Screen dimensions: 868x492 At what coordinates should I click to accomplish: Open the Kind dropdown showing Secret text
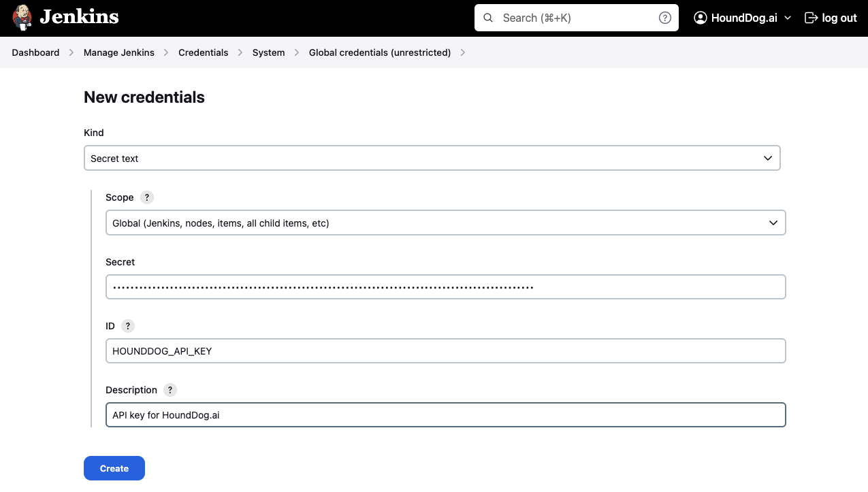point(432,158)
